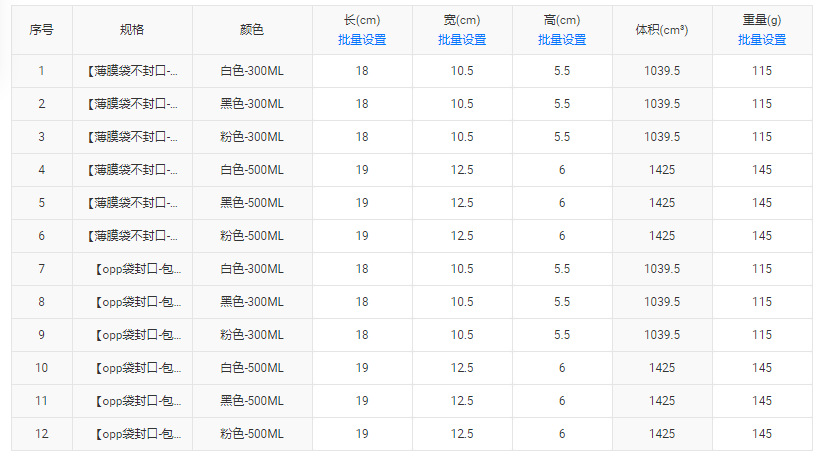
Task: Click the length value 19 in row 11
Action: pos(362,401)
